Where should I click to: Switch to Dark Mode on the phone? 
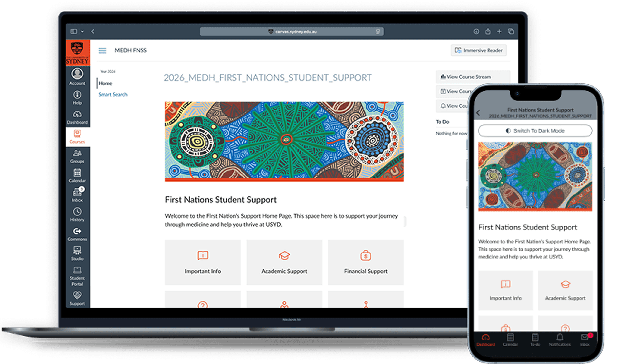(x=535, y=131)
